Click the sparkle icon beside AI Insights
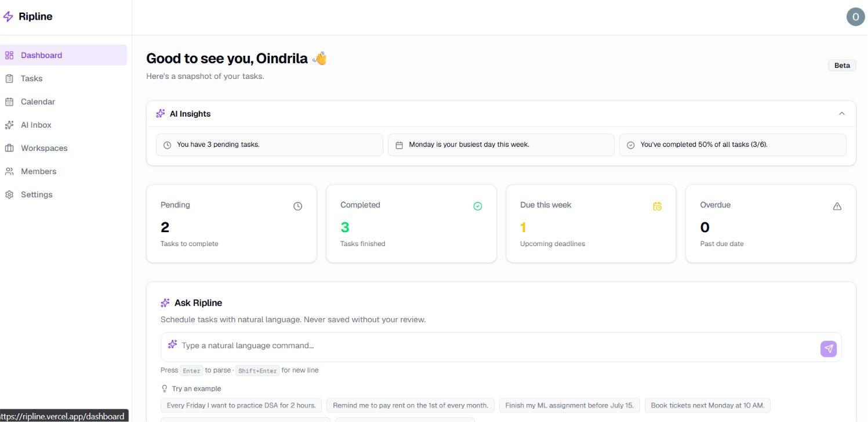The image size is (868, 422). coord(161,114)
